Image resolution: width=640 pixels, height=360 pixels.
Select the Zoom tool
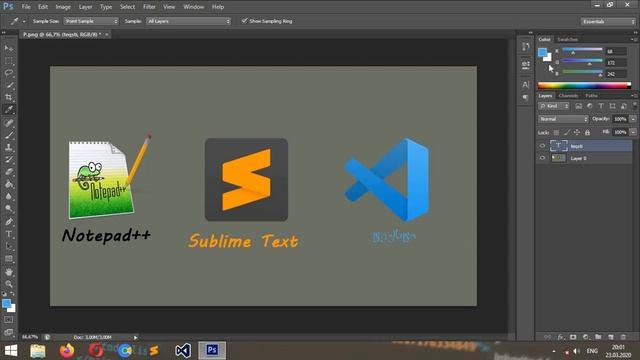[9, 284]
